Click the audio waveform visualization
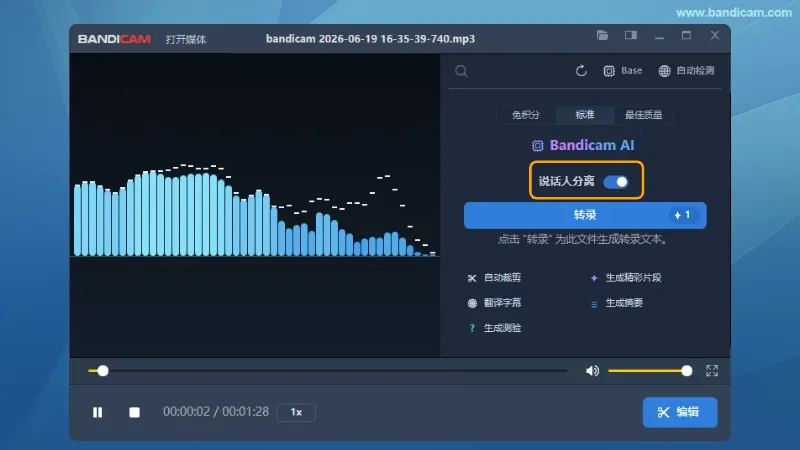800x450 pixels. (x=255, y=210)
